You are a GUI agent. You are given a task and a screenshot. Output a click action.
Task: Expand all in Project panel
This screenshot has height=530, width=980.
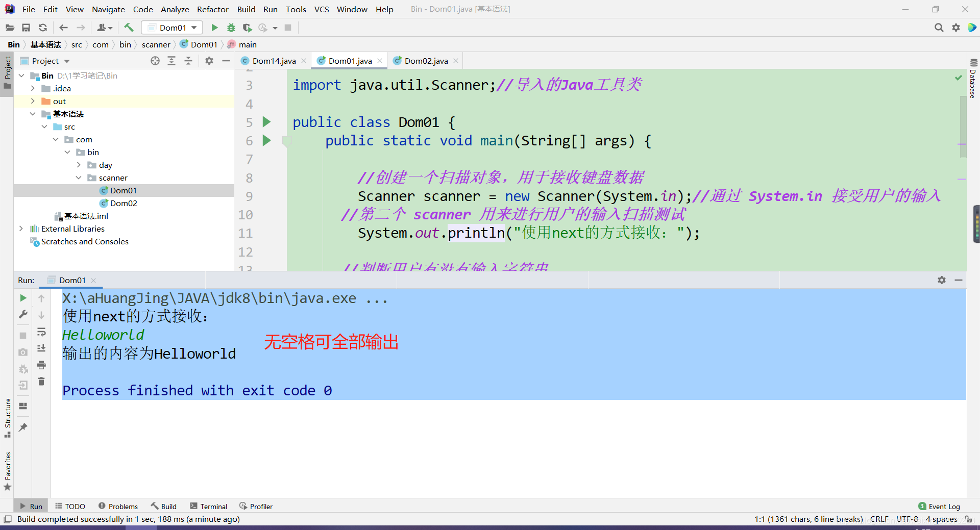171,61
